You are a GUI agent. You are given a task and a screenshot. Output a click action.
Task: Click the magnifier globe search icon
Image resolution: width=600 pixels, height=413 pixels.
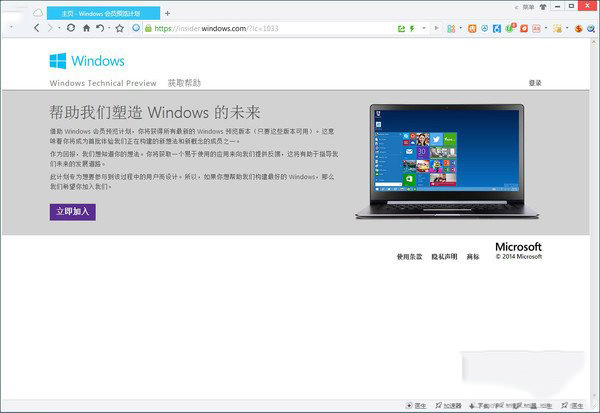[x=591, y=29]
